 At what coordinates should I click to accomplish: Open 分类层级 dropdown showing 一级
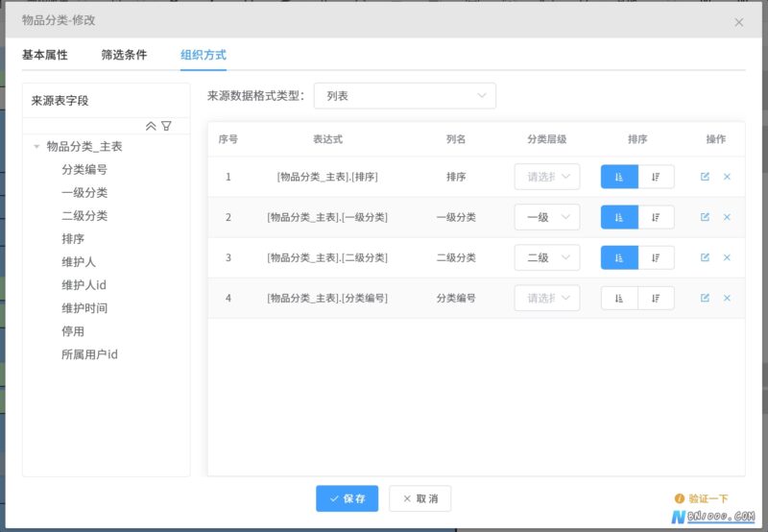547,217
